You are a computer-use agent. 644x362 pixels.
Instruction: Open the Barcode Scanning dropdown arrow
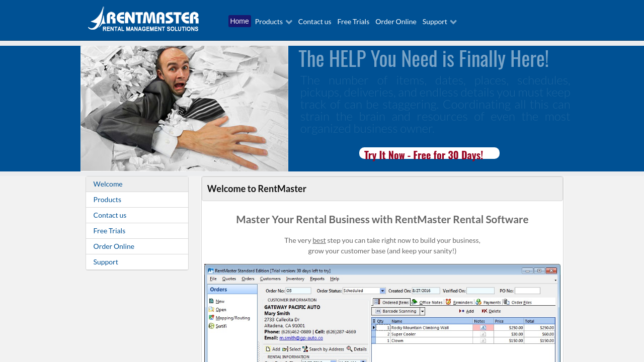422,311
